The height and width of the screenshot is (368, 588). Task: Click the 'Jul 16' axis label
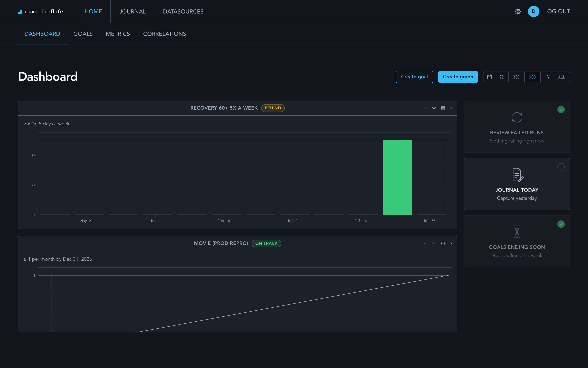pos(361,221)
